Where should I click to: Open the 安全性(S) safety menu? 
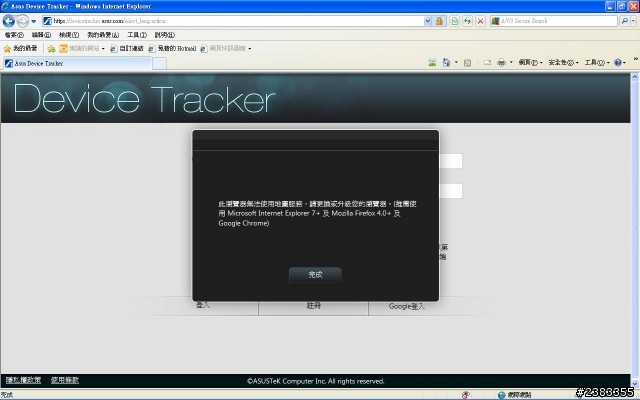563,62
